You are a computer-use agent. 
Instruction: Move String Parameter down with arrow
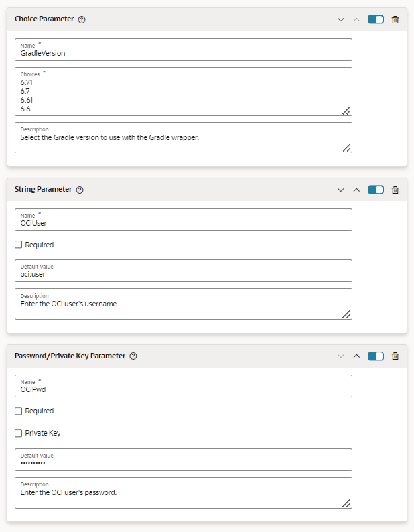[x=341, y=190]
